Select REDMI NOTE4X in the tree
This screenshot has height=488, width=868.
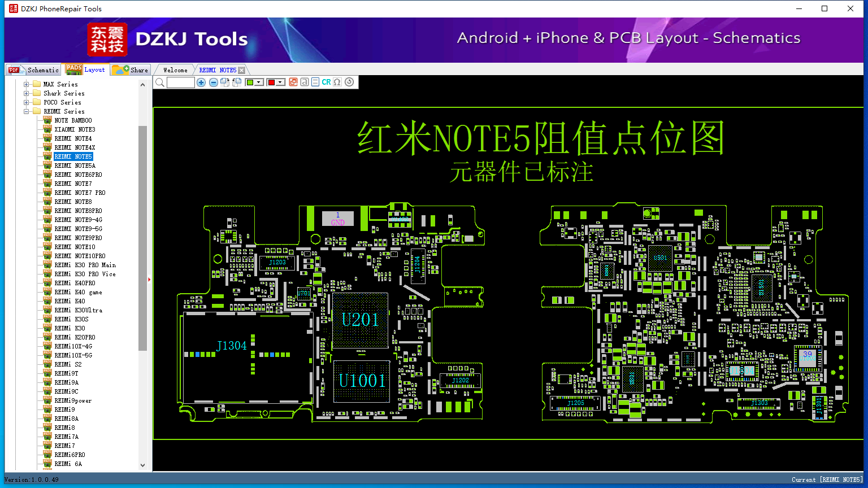coord(75,147)
